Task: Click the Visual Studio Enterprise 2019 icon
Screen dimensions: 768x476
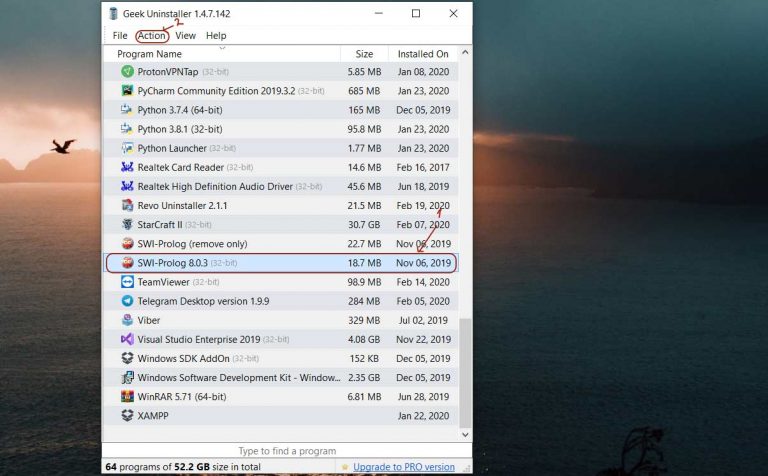Action: click(127, 339)
